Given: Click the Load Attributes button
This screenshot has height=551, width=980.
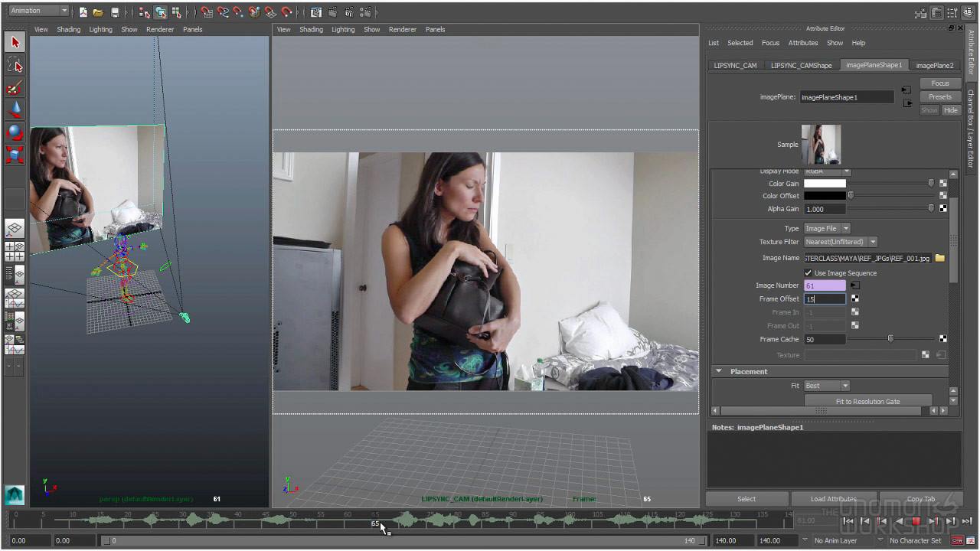Looking at the screenshot, I should 833,499.
